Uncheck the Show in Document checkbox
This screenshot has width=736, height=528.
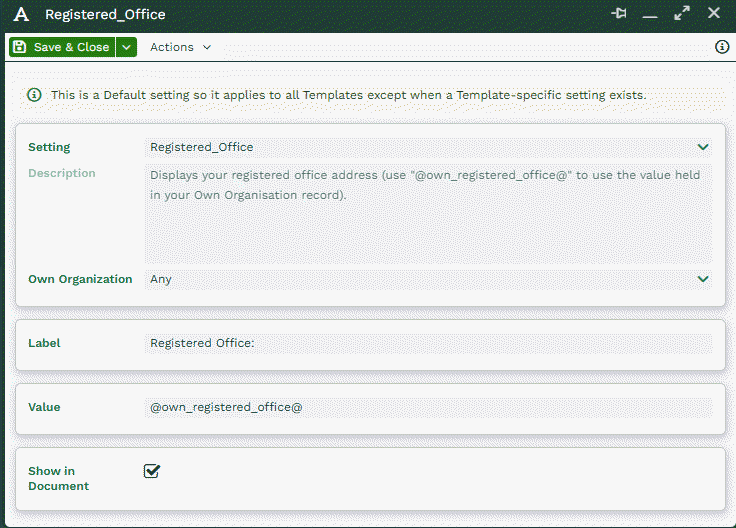(x=152, y=471)
